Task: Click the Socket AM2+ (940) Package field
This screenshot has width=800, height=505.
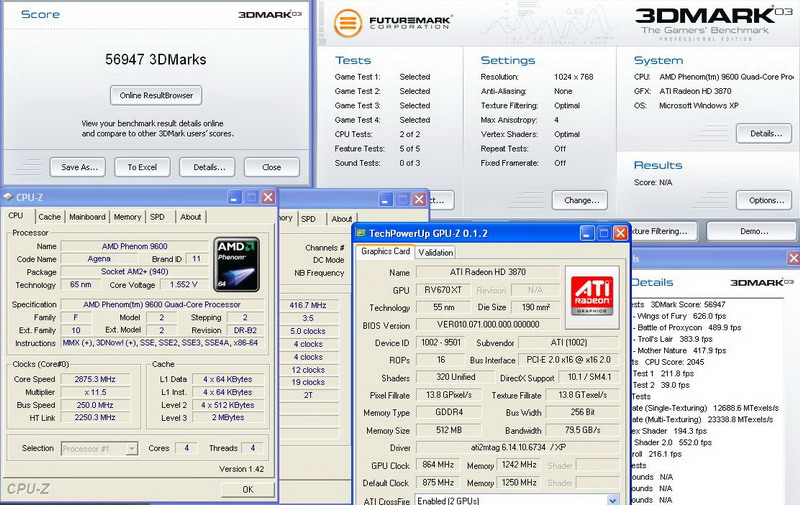Action: (x=135, y=272)
